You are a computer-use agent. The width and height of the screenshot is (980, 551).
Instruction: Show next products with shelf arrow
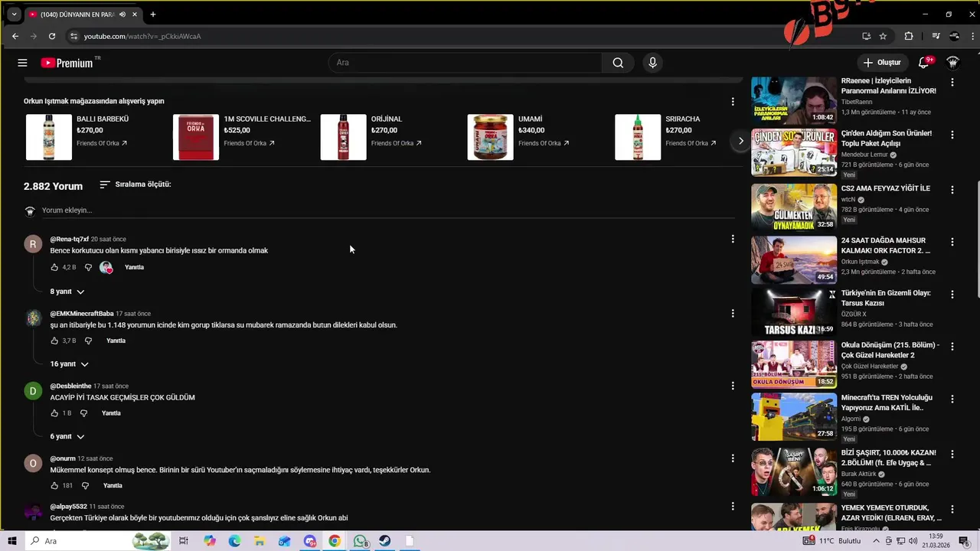tap(740, 141)
